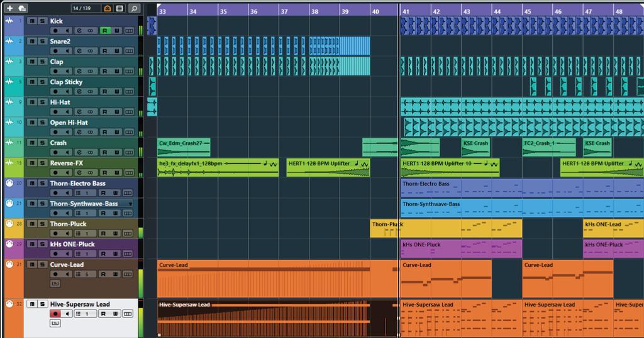Disable record enable on Hive-Supersaw Lead
Image resolution: width=644 pixels, height=338 pixels.
[x=55, y=313]
